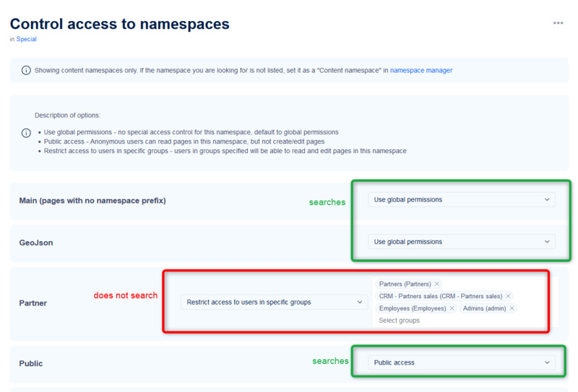Select the Employees (Employees) tag label
Viewport: 578px width, 392px height.
click(412, 308)
